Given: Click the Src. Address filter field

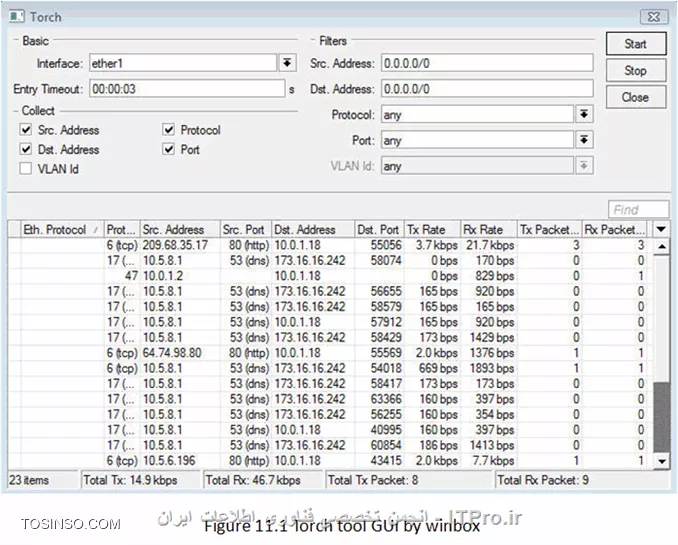Looking at the screenshot, I should pyautogui.click(x=487, y=63).
